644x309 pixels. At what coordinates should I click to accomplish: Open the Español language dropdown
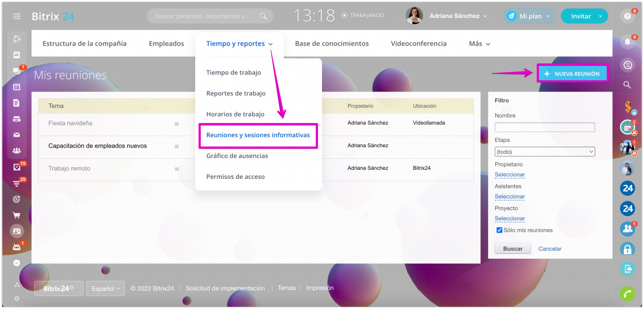click(105, 288)
